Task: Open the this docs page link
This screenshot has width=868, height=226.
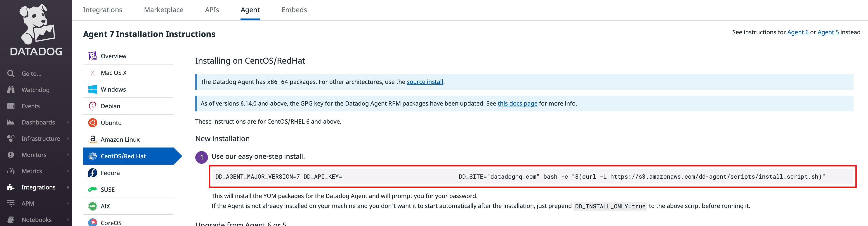Action: (x=517, y=104)
